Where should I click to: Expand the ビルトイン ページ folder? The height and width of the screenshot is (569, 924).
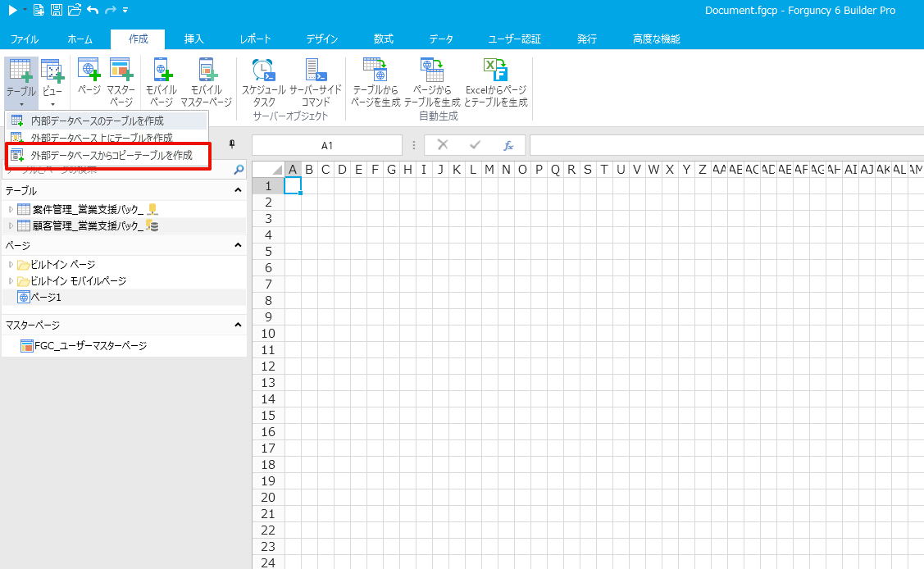click(x=11, y=265)
